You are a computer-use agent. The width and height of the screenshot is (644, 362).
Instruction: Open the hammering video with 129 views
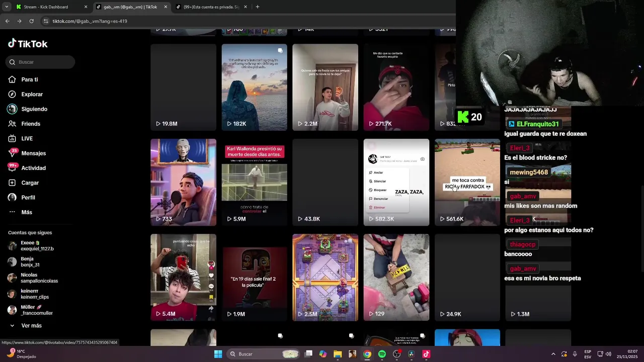pos(396,278)
